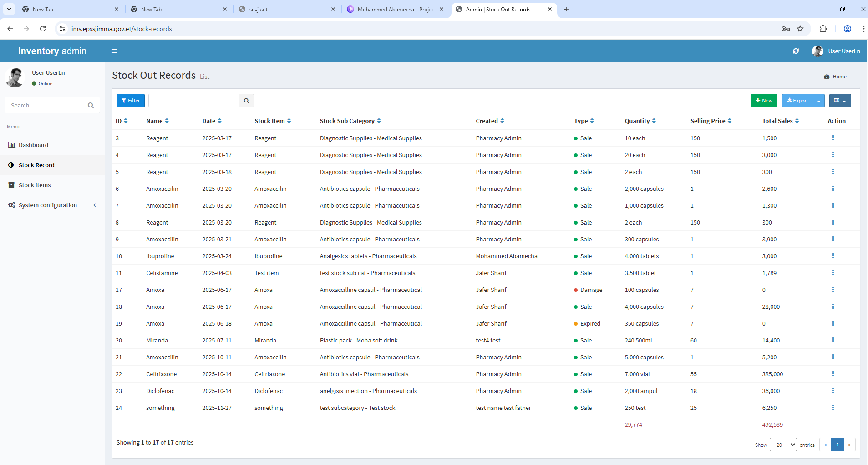Click the refresh icon in blue header

[x=796, y=51]
